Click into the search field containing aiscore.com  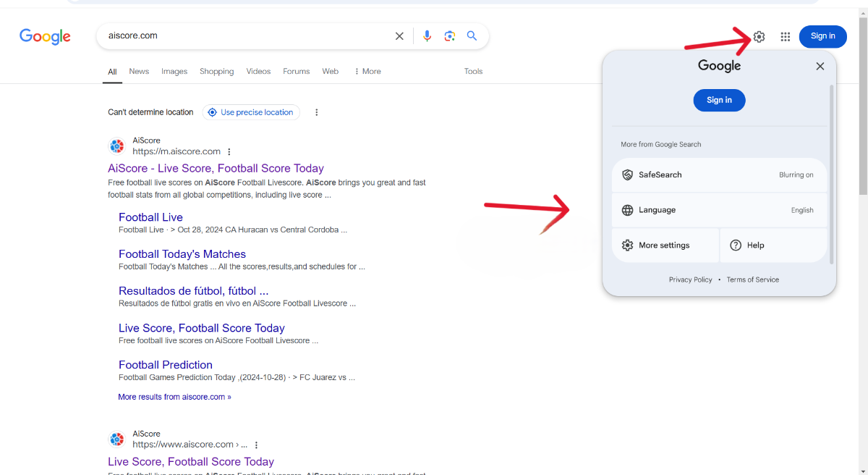coord(246,36)
